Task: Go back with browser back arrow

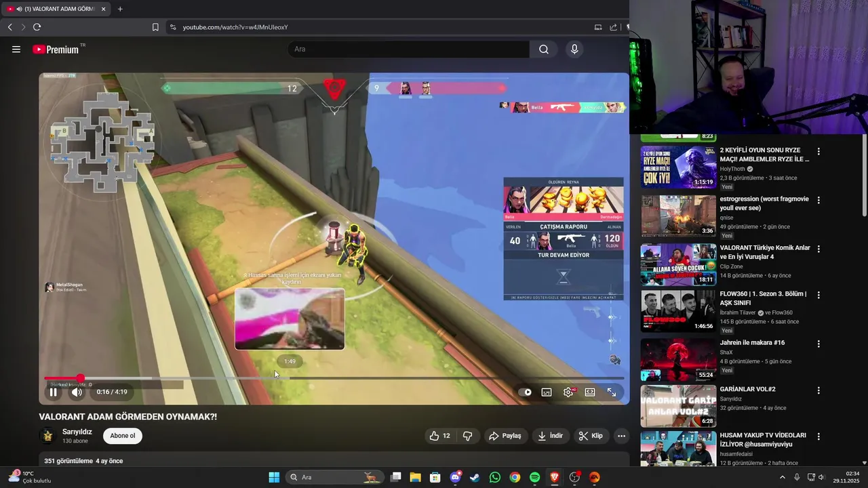Action: coord(9,27)
